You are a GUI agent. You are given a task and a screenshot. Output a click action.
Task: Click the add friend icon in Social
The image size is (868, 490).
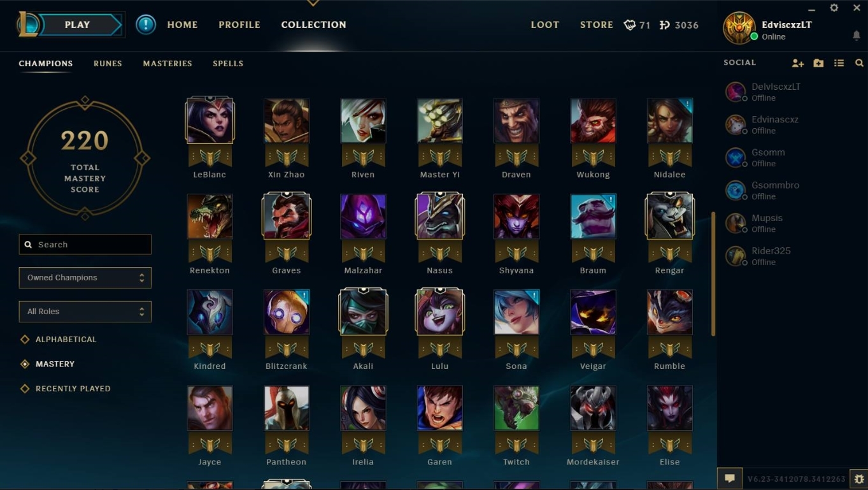797,63
